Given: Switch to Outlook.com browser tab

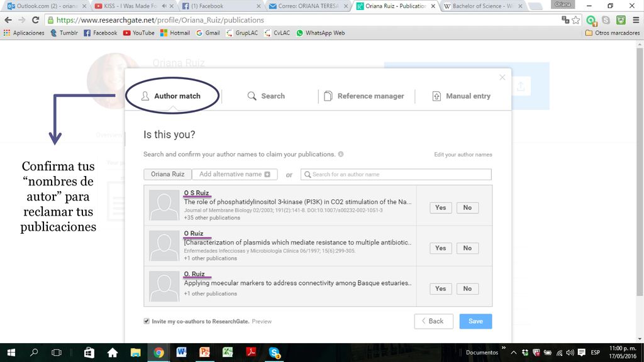Looking at the screenshot, I should point(47,6).
